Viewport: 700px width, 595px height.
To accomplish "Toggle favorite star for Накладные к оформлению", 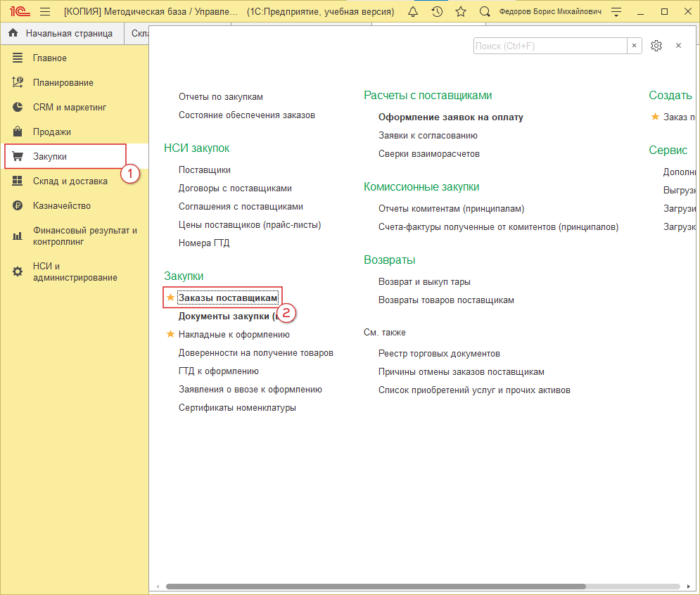I will coord(170,335).
